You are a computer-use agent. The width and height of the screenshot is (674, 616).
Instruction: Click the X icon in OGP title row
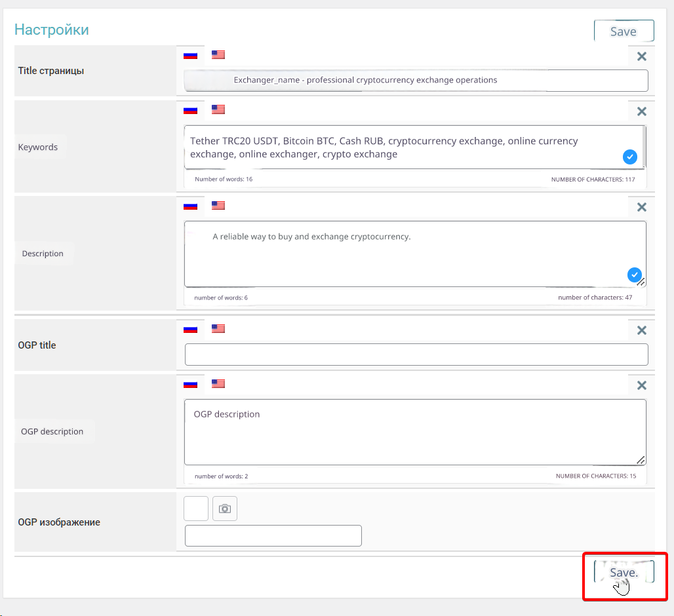click(642, 330)
